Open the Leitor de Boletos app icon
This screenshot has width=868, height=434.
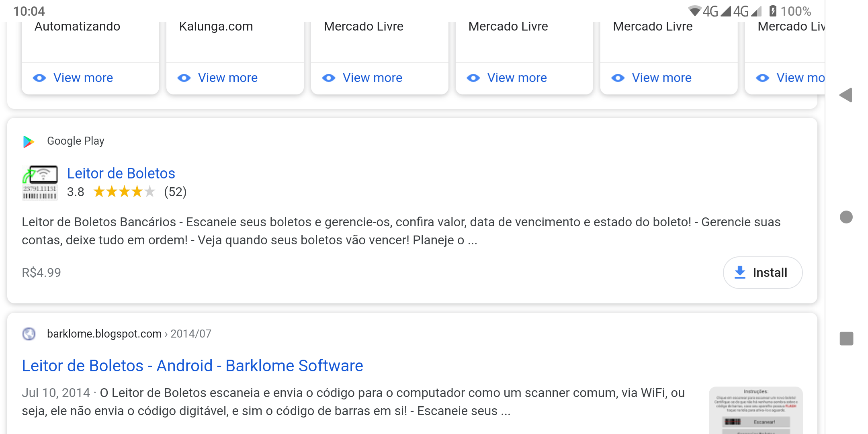40,183
